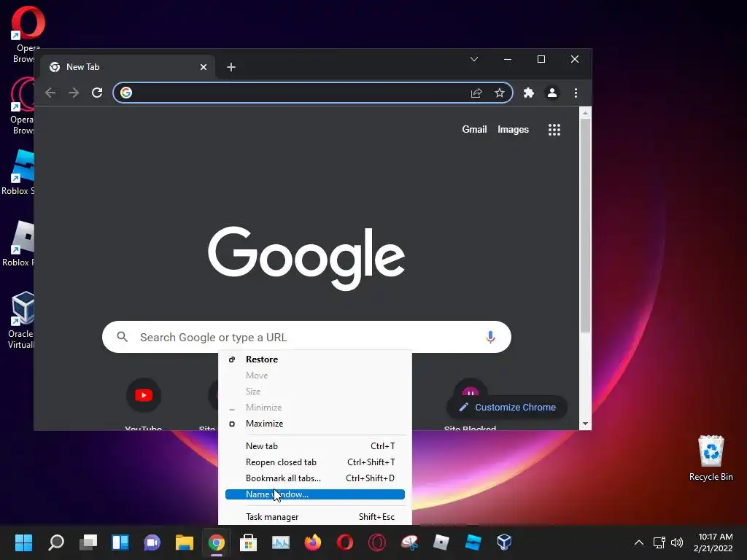The height and width of the screenshot is (560, 747).
Task: Launch Firefox from the taskbar
Action: [312, 542]
